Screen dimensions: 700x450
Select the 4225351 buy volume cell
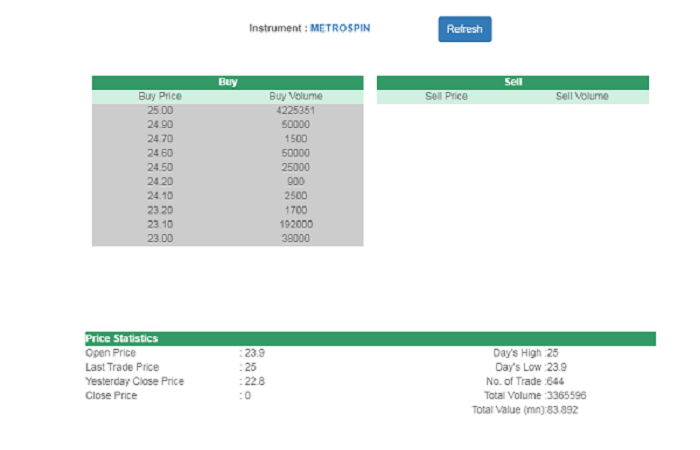click(296, 110)
